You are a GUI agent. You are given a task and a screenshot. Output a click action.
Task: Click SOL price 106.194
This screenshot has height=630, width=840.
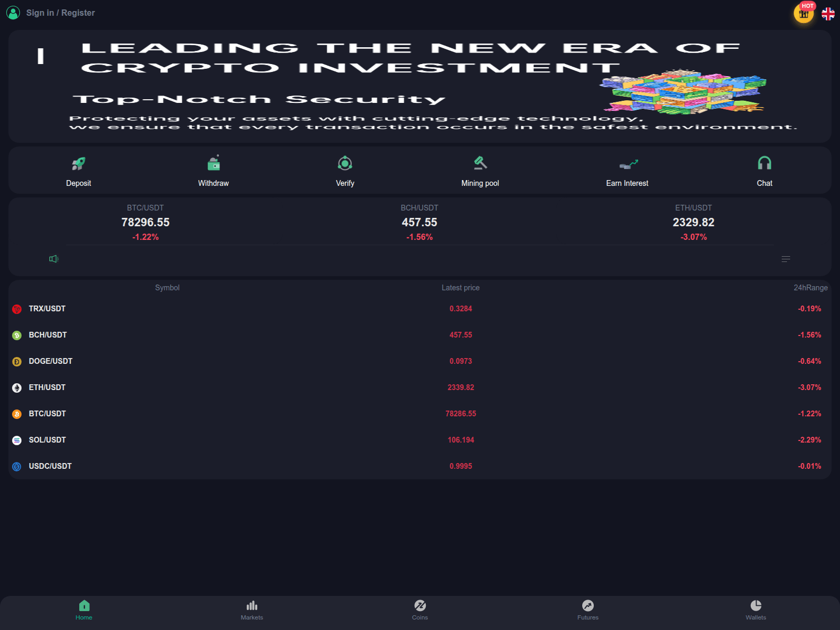[x=461, y=440]
